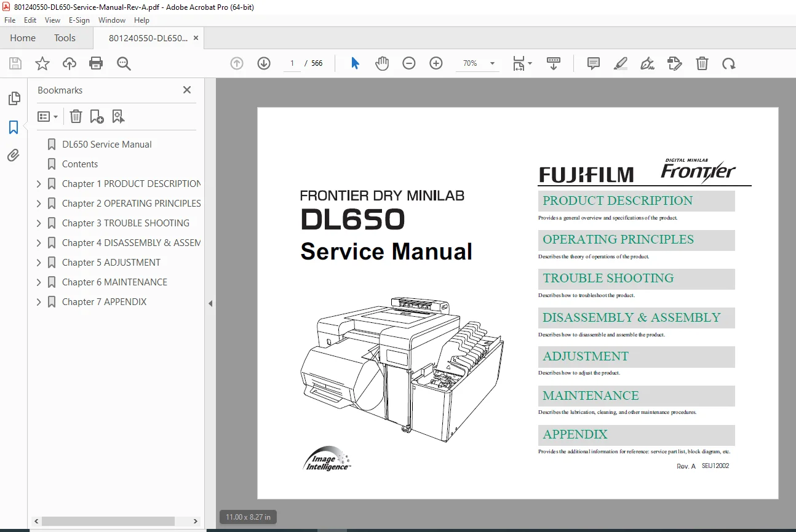
Task: Open the File menu
Action: click(10, 20)
